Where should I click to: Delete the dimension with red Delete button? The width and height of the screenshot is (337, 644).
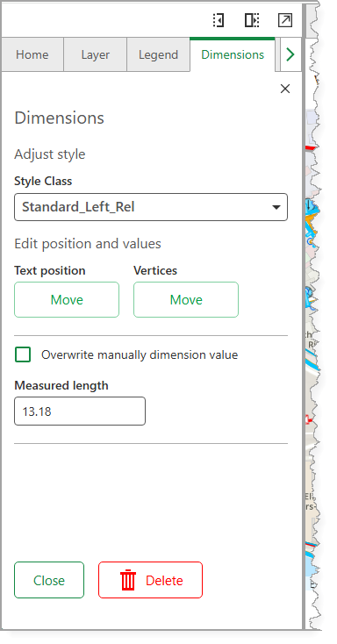coord(150,580)
